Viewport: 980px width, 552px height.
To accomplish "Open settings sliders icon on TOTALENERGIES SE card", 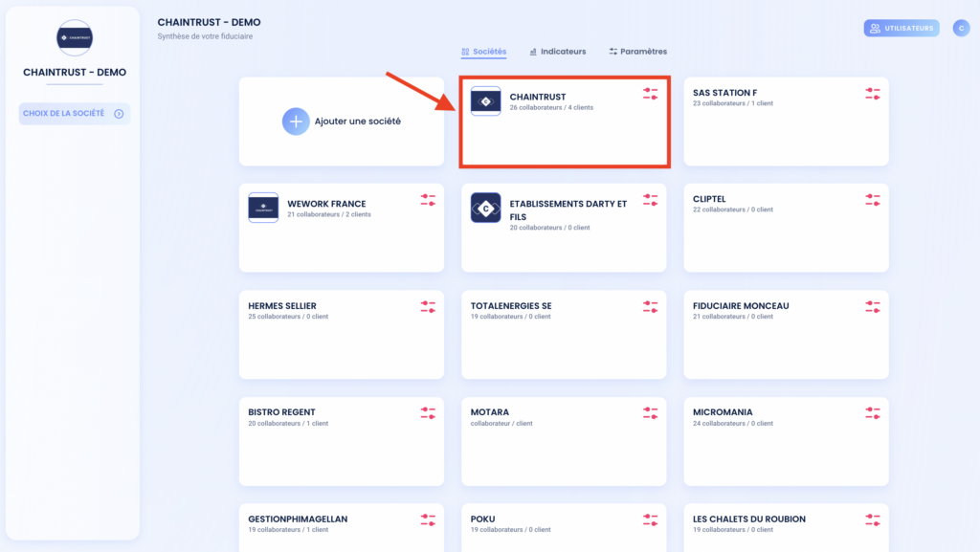I will [x=650, y=307].
